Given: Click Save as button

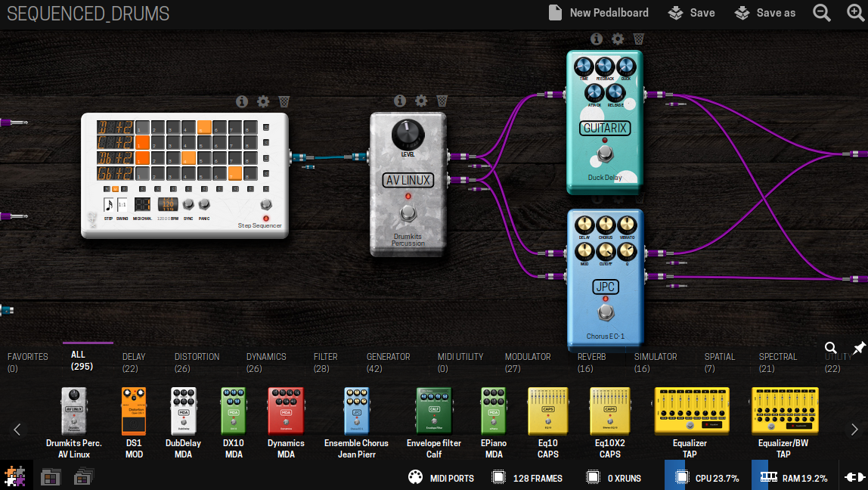Looking at the screenshot, I should [x=765, y=13].
